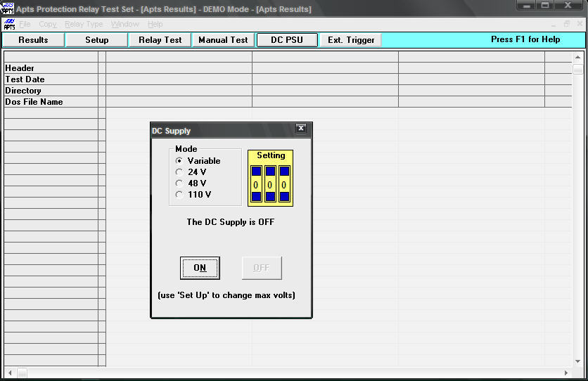
Task: Increase the middle digit of voltage setting
Action: (270, 172)
